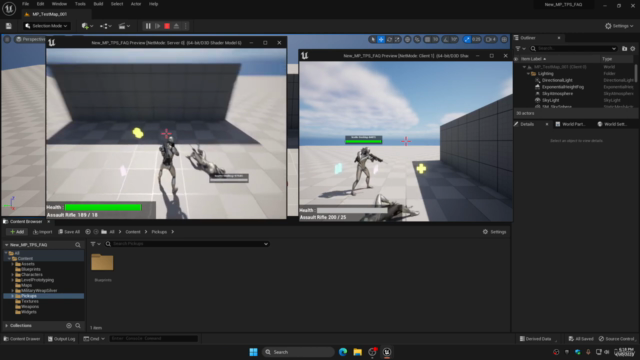Open Outliner filter options
The width and height of the screenshot is (640, 360).
point(520,49)
